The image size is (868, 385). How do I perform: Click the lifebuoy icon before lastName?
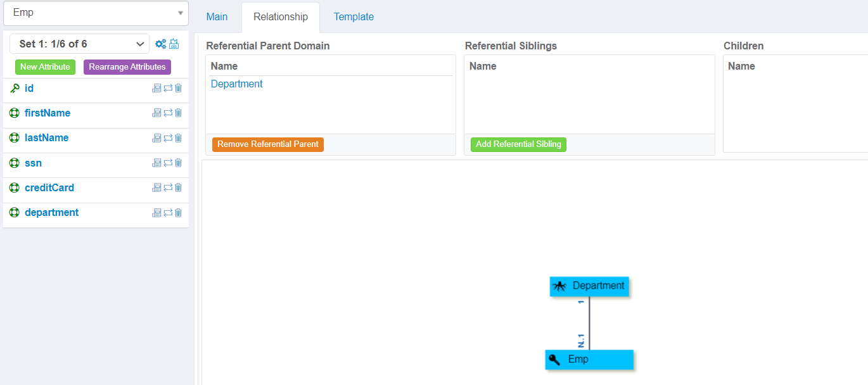(x=15, y=138)
